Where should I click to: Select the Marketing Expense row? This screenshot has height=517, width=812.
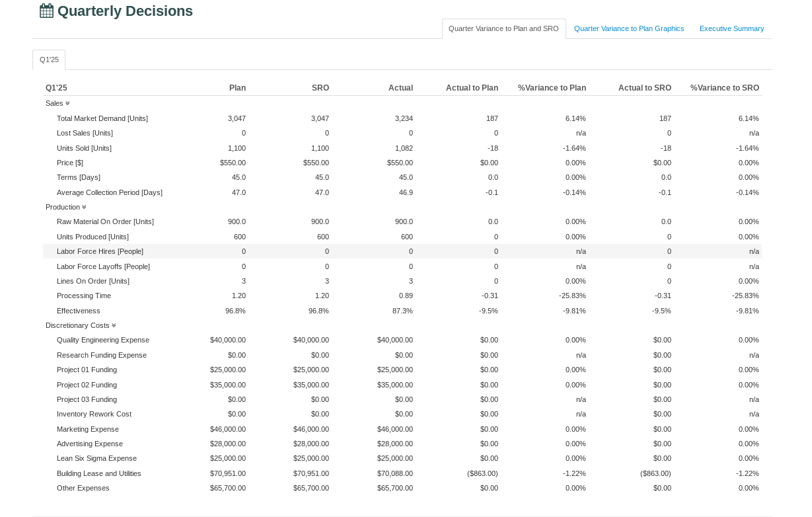point(88,429)
